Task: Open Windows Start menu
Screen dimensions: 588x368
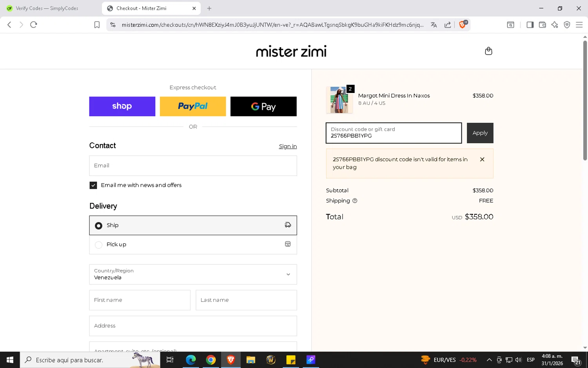Action: [x=10, y=360]
